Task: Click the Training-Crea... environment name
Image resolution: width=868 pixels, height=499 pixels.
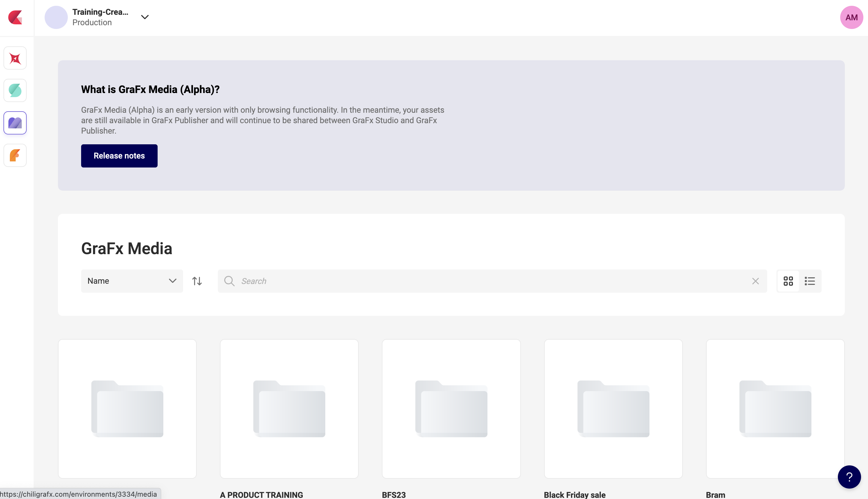Action: click(100, 12)
